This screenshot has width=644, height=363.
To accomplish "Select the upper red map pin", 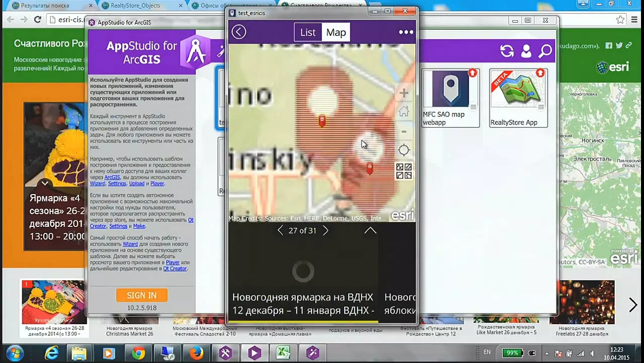I will tap(322, 120).
